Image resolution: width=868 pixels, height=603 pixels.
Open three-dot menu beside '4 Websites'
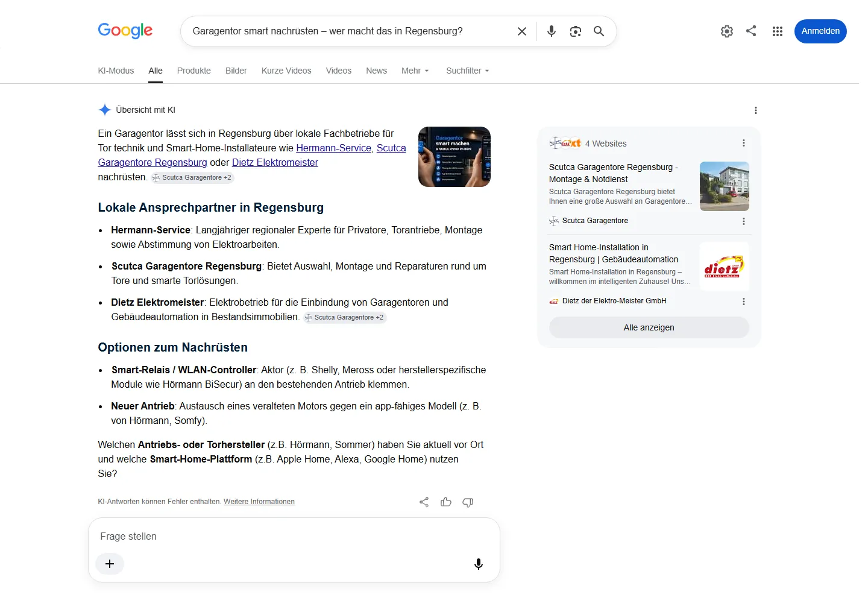[x=743, y=143]
